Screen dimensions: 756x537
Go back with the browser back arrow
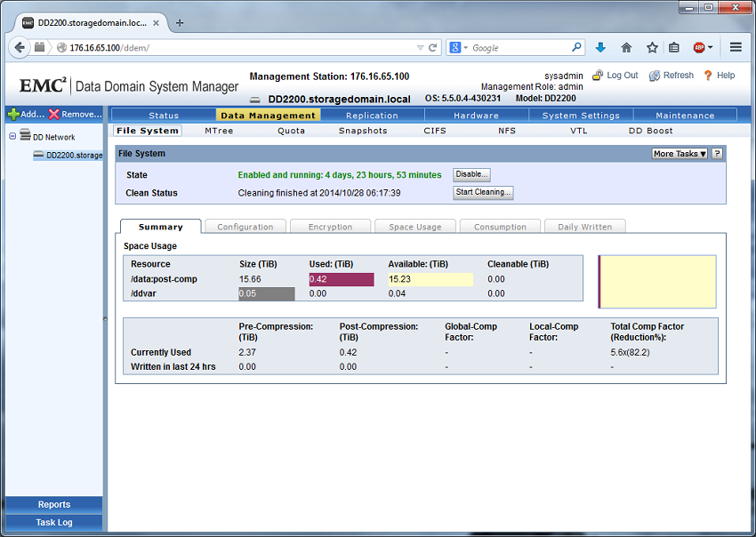tap(20, 48)
